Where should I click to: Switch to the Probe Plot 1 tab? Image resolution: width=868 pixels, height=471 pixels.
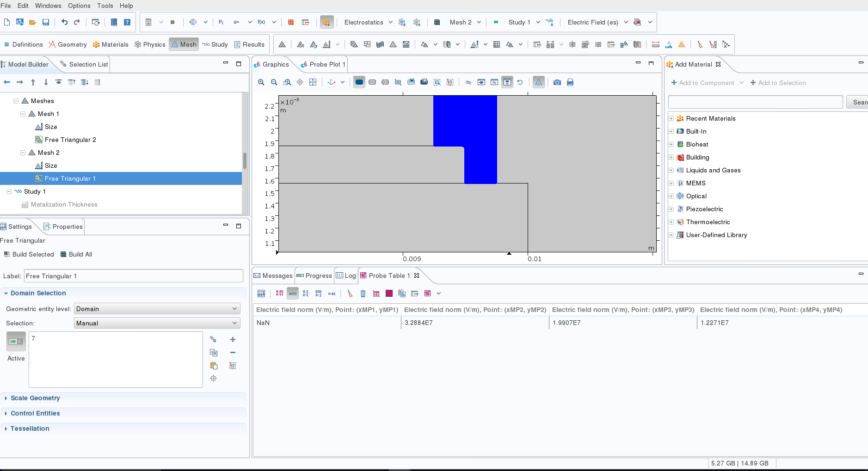point(323,64)
